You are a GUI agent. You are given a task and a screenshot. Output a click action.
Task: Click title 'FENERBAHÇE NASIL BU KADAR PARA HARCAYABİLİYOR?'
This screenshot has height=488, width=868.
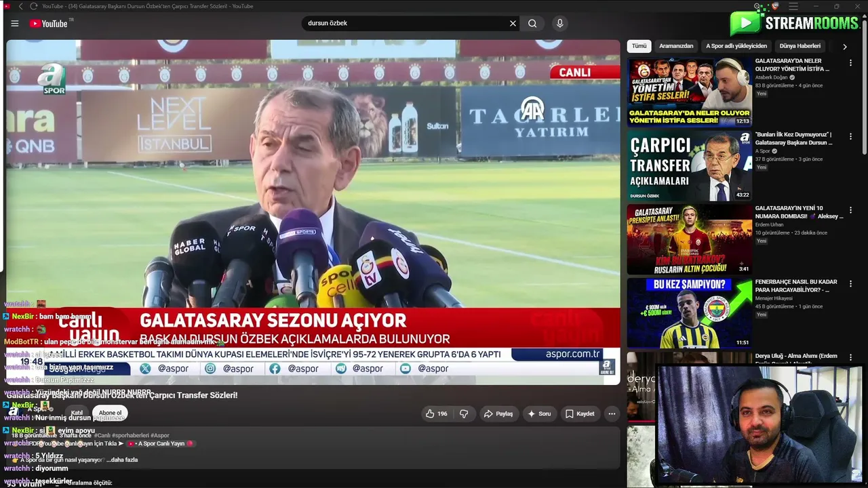796,286
